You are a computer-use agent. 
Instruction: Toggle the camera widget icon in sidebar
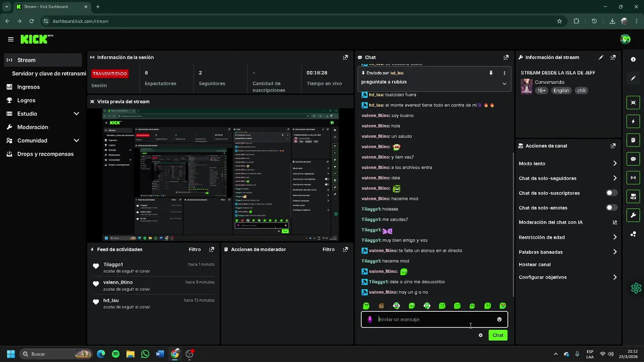point(633,196)
